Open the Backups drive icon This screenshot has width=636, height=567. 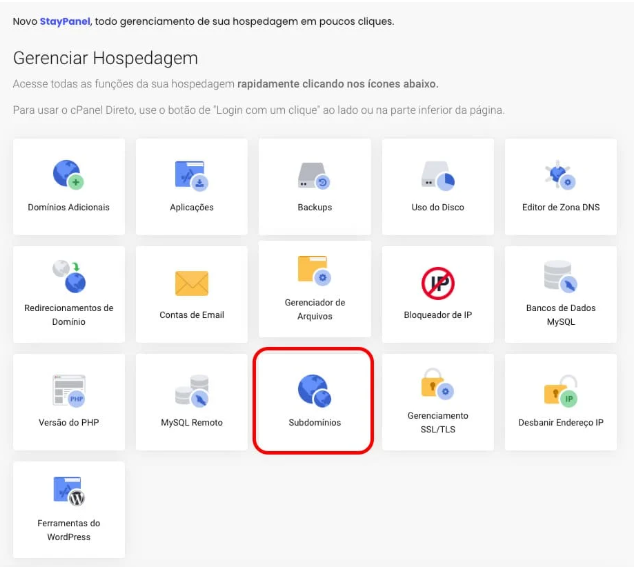[314, 176]
